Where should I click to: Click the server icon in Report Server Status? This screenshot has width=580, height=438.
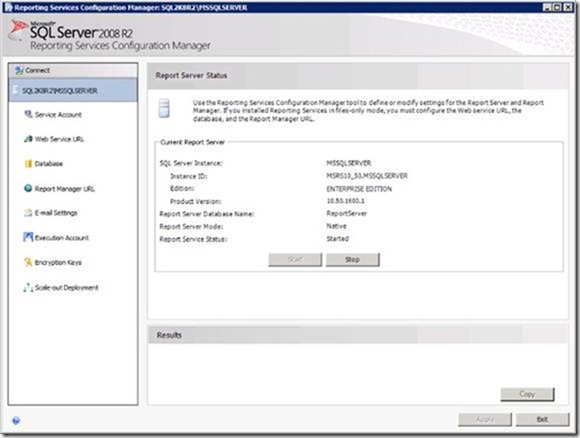(164, 108)
